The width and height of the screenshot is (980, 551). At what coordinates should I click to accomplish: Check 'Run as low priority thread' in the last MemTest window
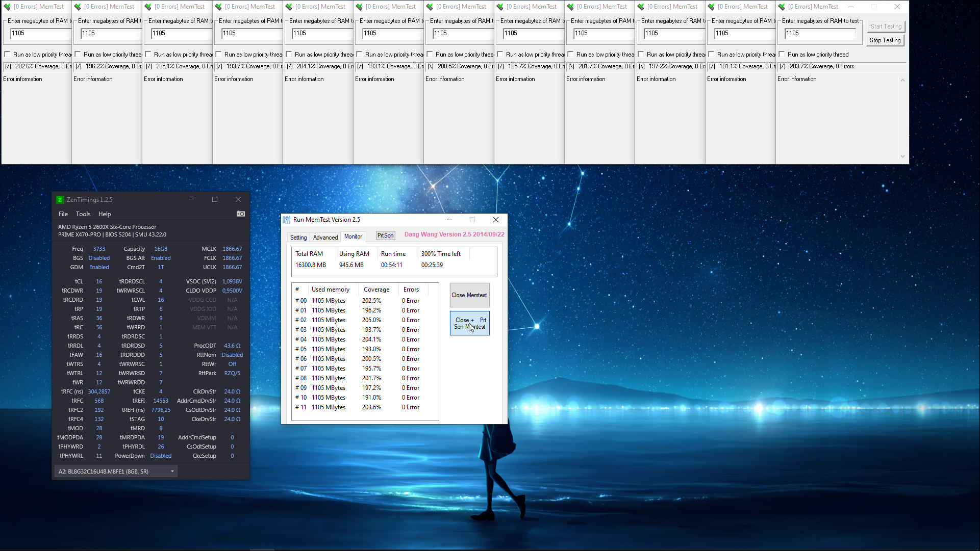click(782, 55)
